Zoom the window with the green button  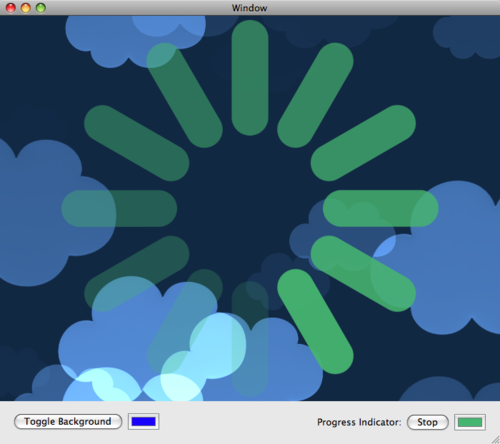point(41,8)
